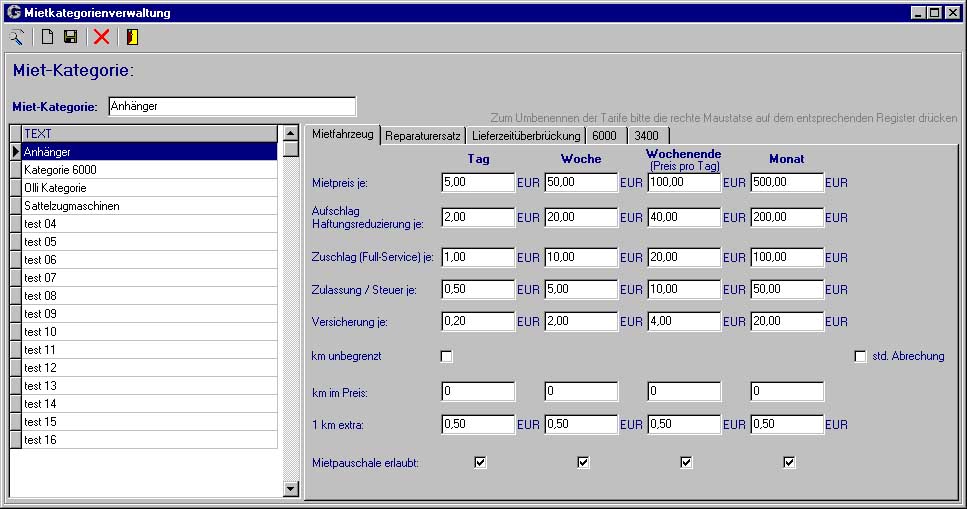This screenshot has width=967, height=509.
Task: Uncheck Mietpauschale erlaubt for Tag
Action: tap(480, 462)
